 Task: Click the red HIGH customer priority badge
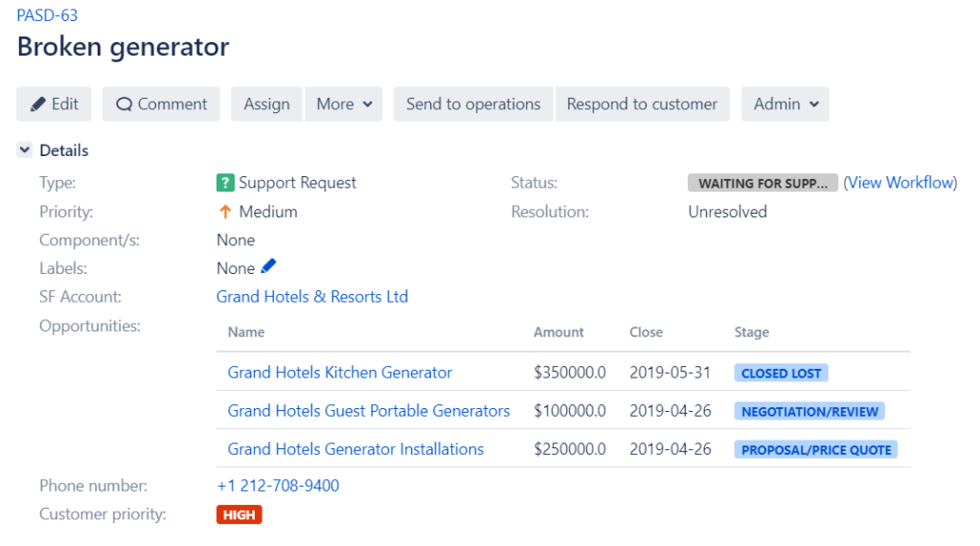click(x=239, y=515)
